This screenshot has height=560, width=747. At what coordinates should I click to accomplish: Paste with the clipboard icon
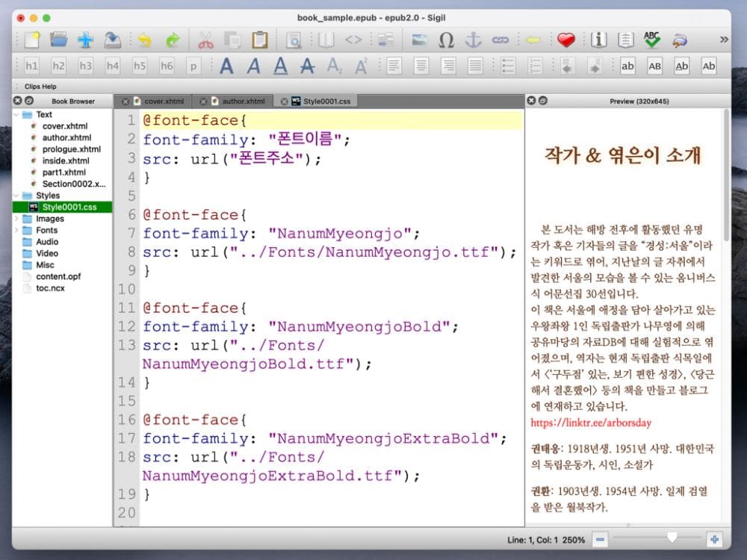260,40
